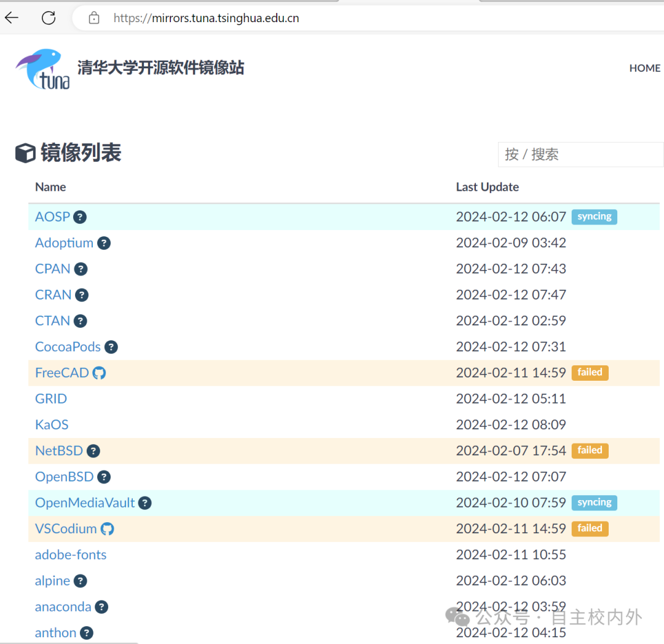The width and height of the screenshot is (664, 644).
Task: Open help icon next to AOSP
Action: coord(79,217)
